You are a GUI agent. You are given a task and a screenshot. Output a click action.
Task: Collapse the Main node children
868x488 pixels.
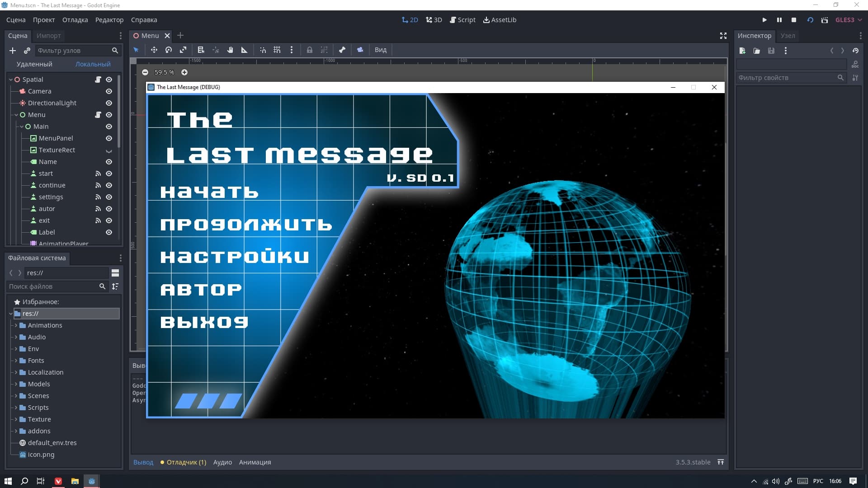(x=22, y=127)
